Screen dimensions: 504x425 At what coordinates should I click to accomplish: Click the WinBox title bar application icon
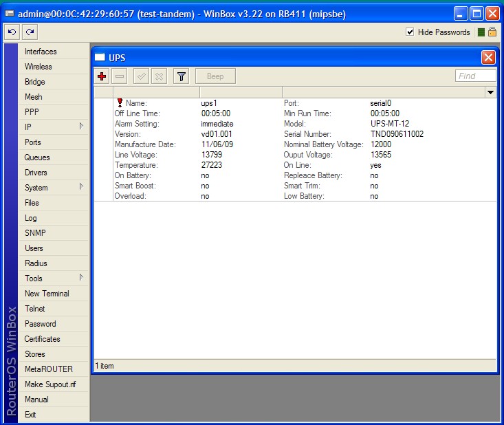10,14
